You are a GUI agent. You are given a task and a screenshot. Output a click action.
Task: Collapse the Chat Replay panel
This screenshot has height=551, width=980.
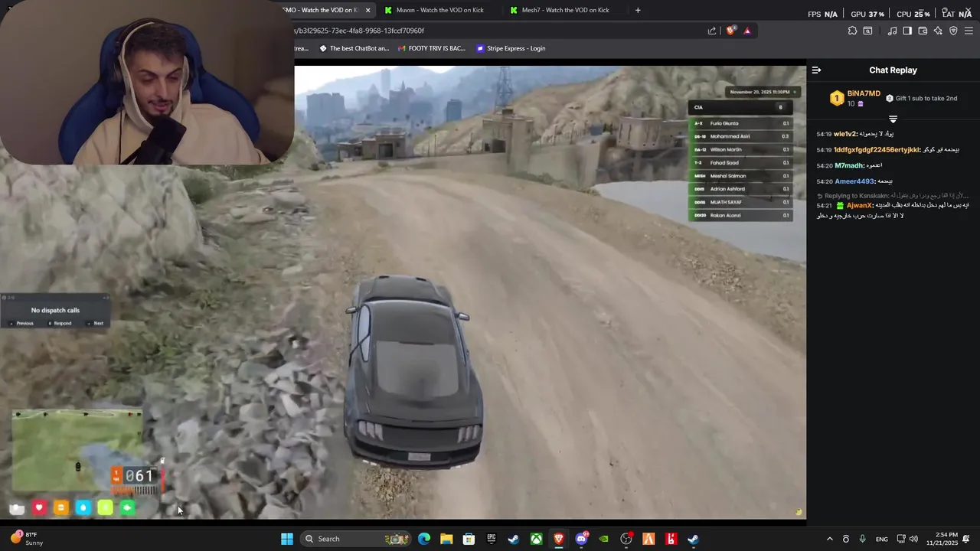point(816,70)
